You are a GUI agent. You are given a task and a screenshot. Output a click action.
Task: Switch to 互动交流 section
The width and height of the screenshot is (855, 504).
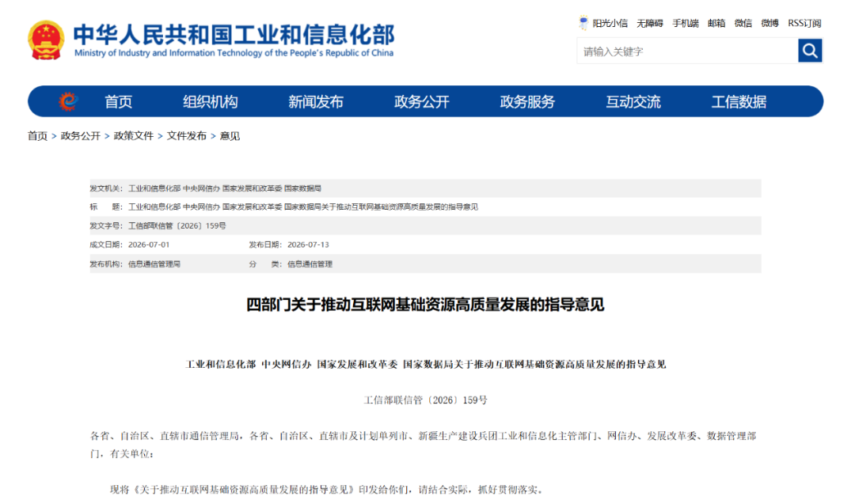coord(633,102)
